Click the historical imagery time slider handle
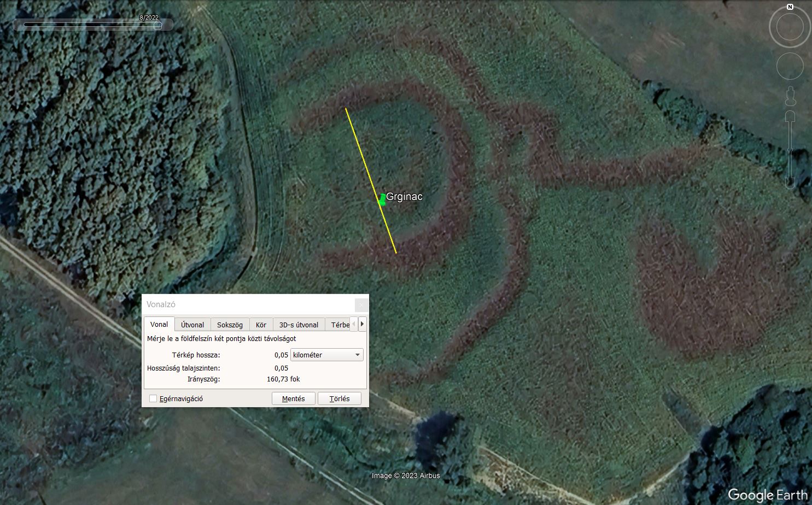Screen dimensions: 812x505 pyautogui.click(x=157, y=25)
